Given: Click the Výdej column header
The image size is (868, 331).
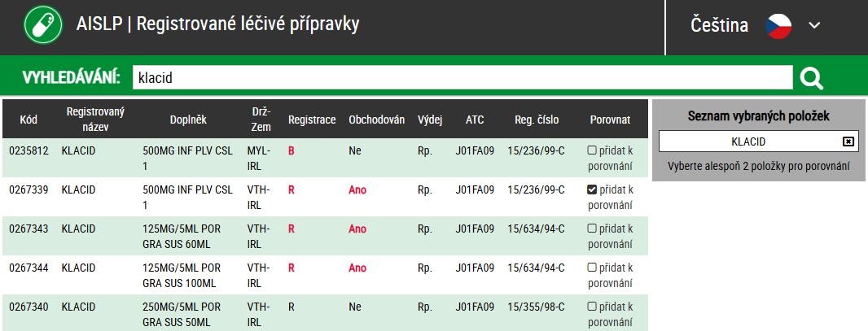Looking at the screenshot, I should [x=430, y=120].
